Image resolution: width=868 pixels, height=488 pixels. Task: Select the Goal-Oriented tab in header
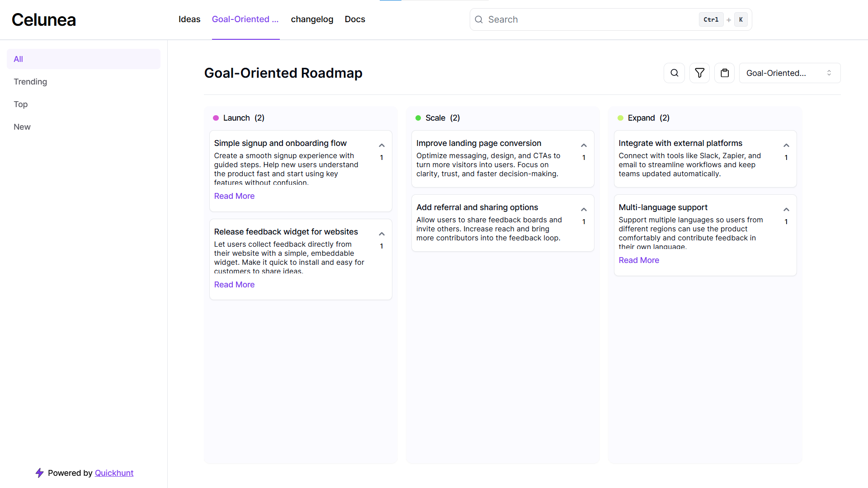pos(245,19)
